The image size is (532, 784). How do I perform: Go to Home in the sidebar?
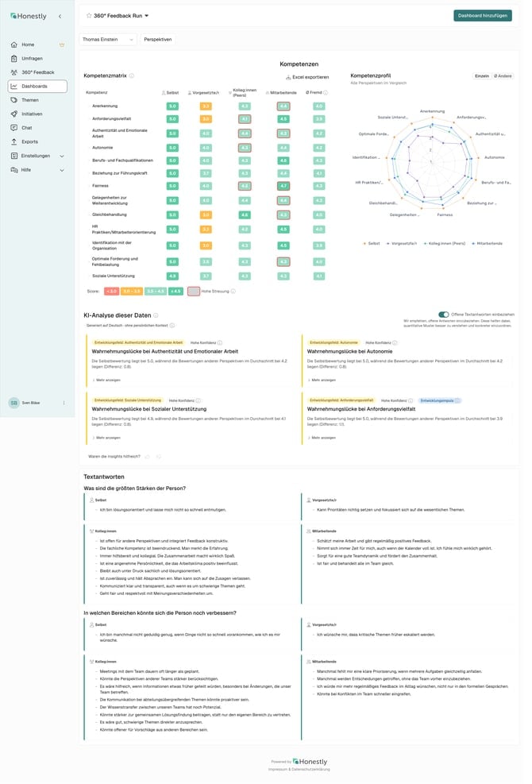click(x=37, y=45)
